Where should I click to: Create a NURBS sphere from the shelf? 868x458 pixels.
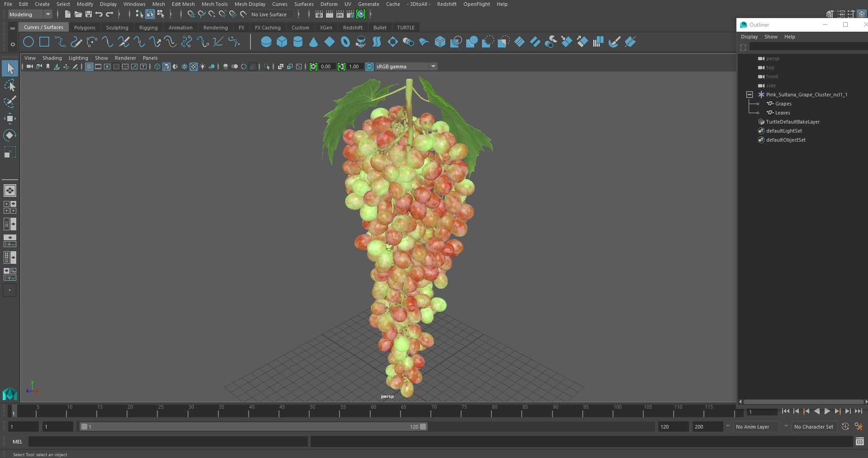pyautogui.click(x=266, y=42)
